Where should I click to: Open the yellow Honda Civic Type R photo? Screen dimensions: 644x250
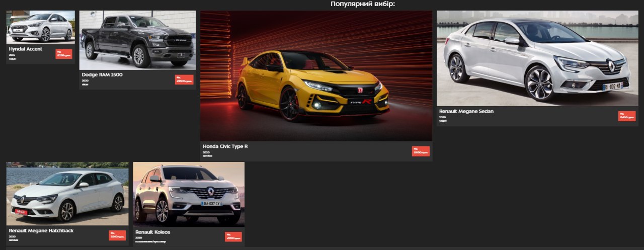316,76
